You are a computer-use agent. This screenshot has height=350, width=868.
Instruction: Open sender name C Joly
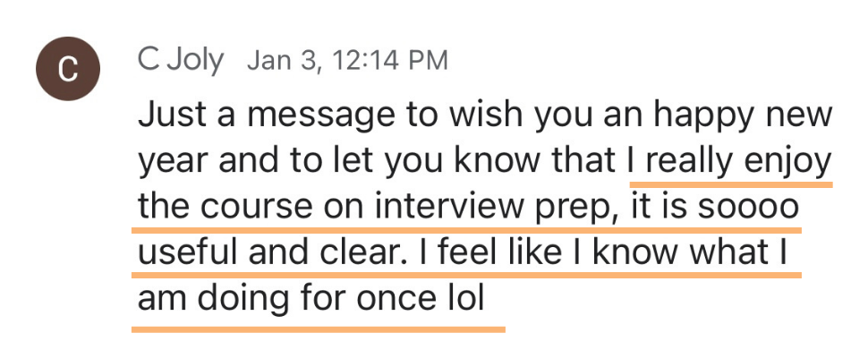pyautogui.click(x=181, y=60)
